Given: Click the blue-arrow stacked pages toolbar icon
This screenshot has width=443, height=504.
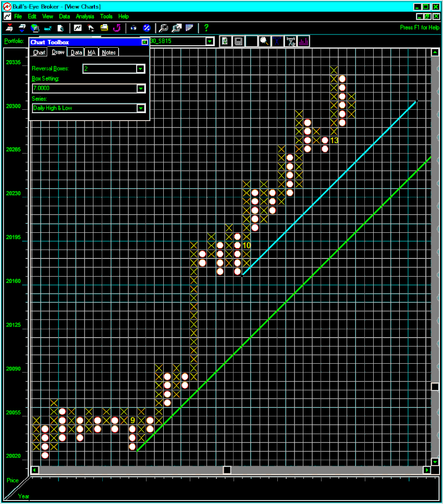Looking at the screenshot, I should click(x=22, y=28).
